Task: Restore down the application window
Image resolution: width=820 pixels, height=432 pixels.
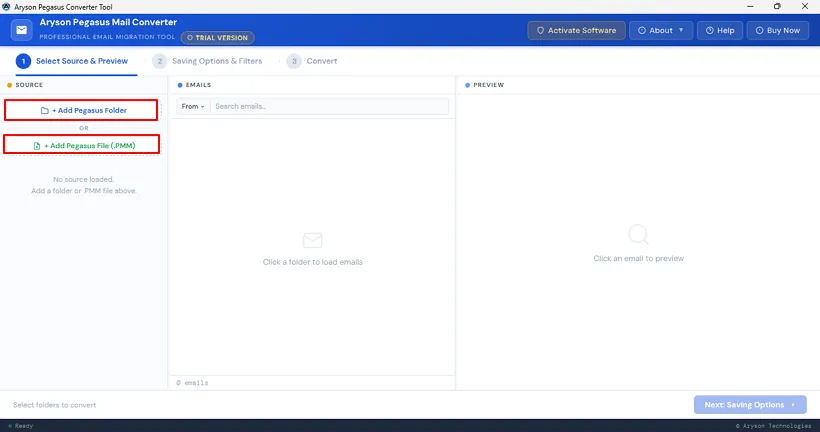Action: click(777, 7)
